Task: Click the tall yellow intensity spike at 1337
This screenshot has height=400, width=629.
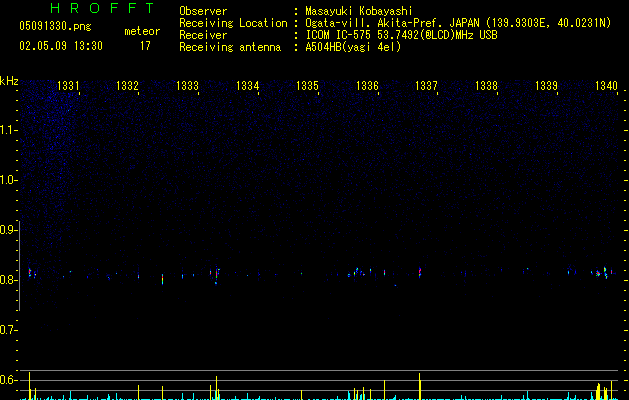Action: tap(420, 386)
